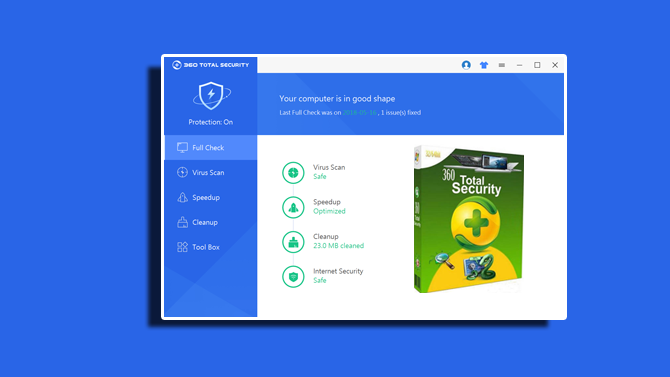Click the green Internet Security shield circle
The height and width of the screenshot is (377, 670).
click(x=293, y=277)
